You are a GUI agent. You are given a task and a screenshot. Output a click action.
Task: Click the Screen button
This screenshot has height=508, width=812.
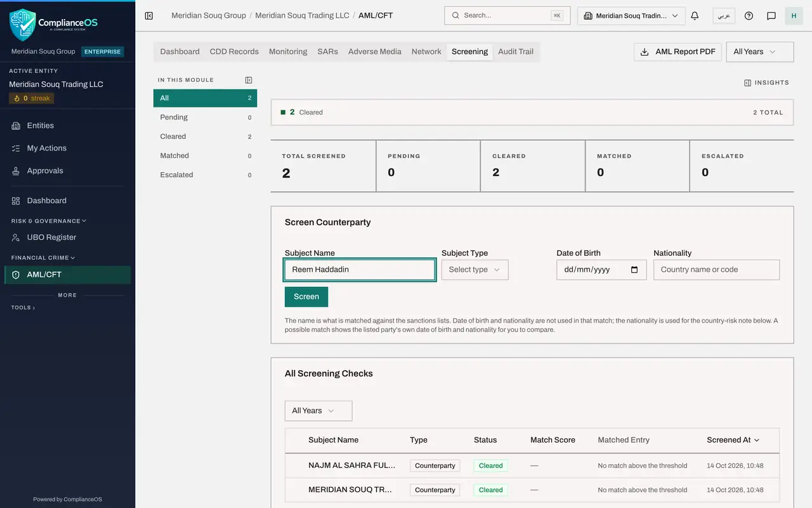[x=306, y=297]
